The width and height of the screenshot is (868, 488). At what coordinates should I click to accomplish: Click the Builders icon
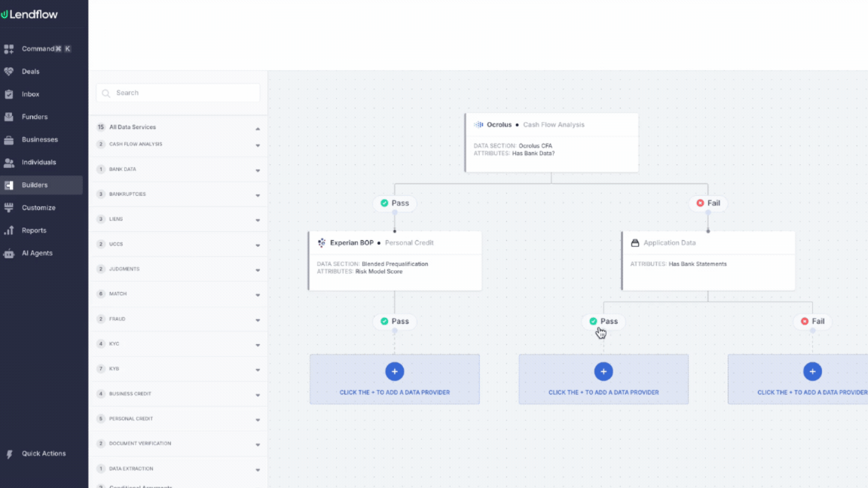(x=9, y=185)
